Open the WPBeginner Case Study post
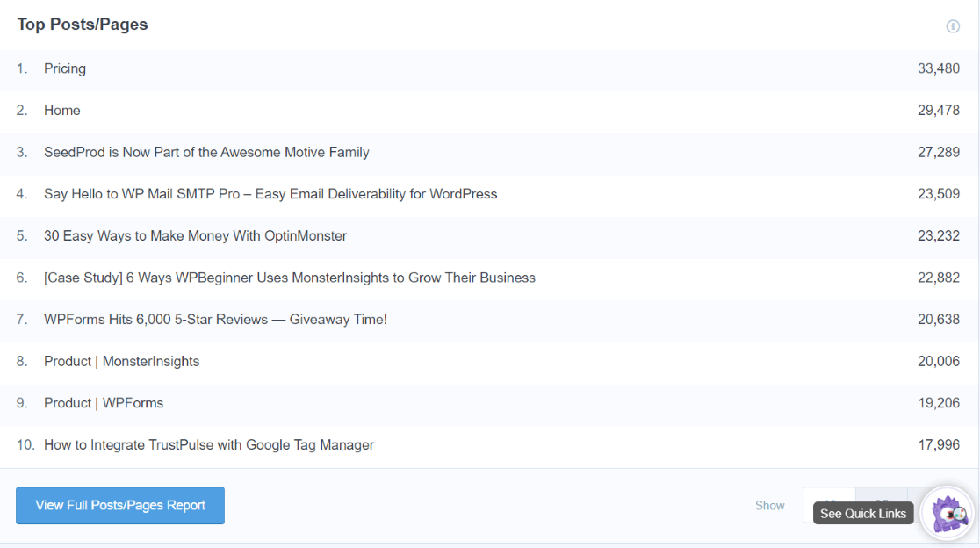 tap(290, 278)
